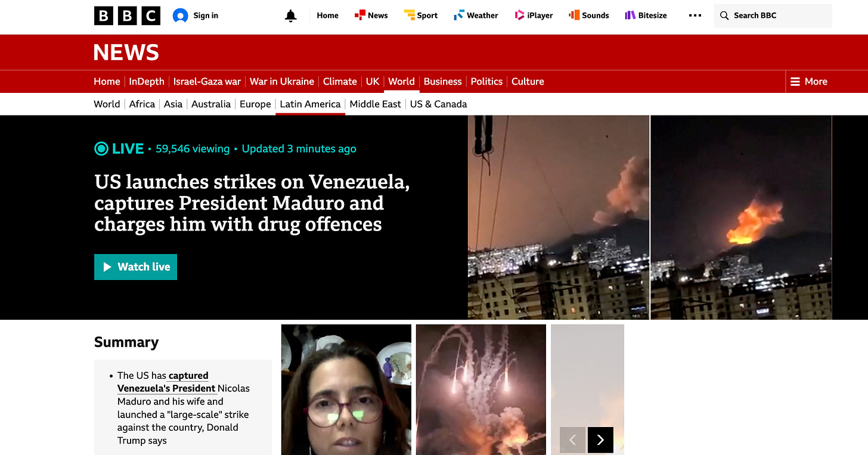The width and height of the screenshot is (868, 455).
Task: Click the Search BBC field
Action: point(773,15)
